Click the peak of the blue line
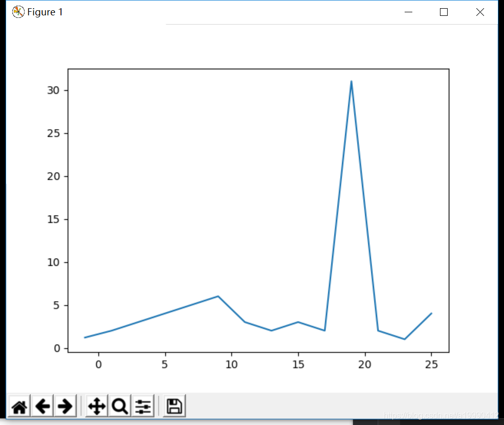Screen dimensions: 504x425 coord(351,81)
